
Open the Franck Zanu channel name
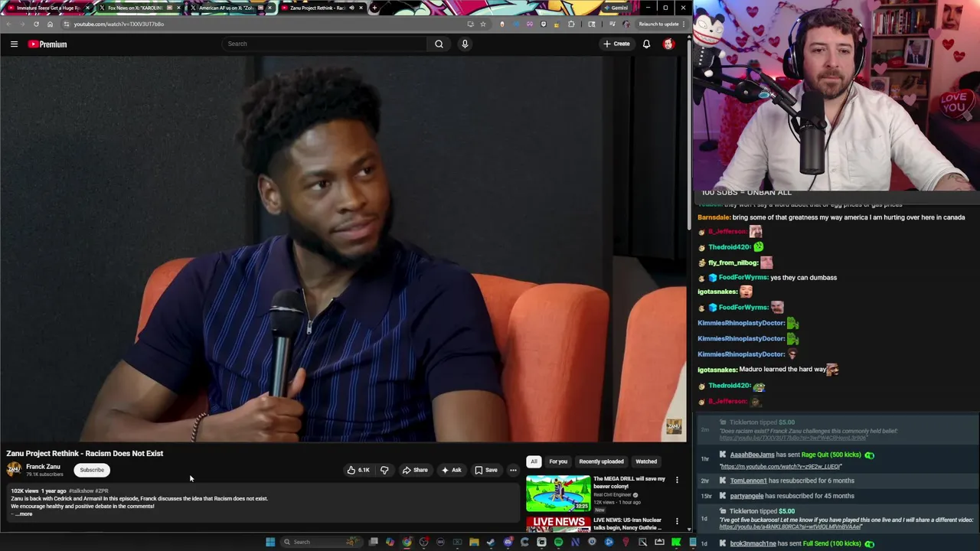[x=43, y=467]
